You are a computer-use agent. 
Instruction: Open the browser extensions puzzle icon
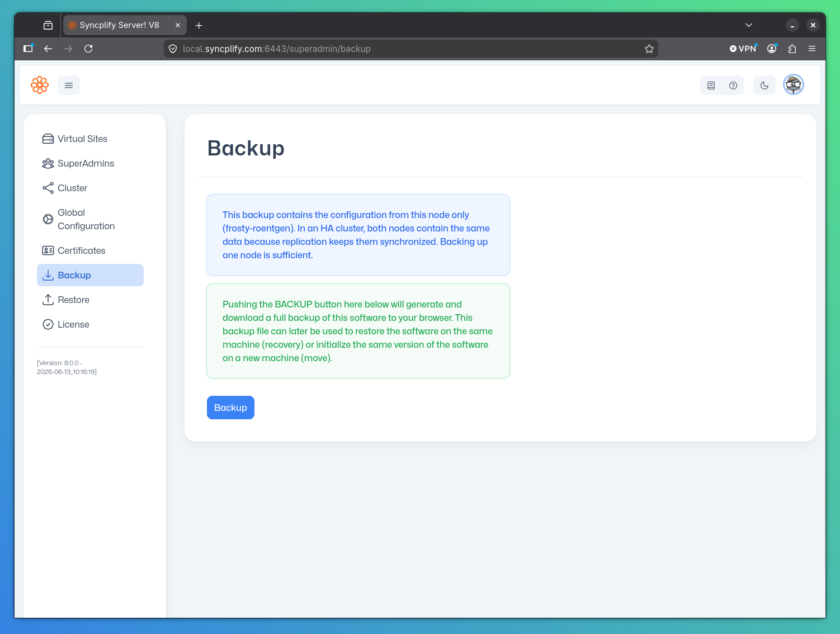click(792, 49)
